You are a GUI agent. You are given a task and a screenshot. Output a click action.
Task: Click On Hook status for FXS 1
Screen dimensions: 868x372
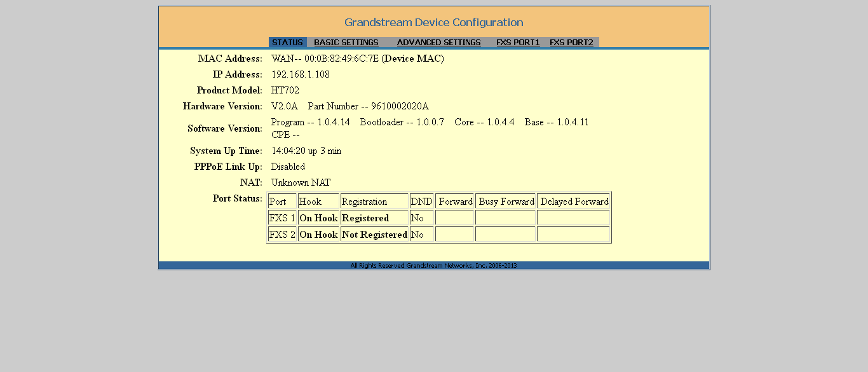tap(318, 218)
